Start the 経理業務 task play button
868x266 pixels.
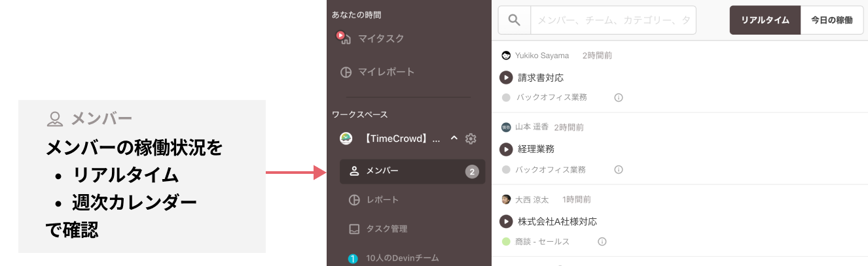click(x=506, y=150)
